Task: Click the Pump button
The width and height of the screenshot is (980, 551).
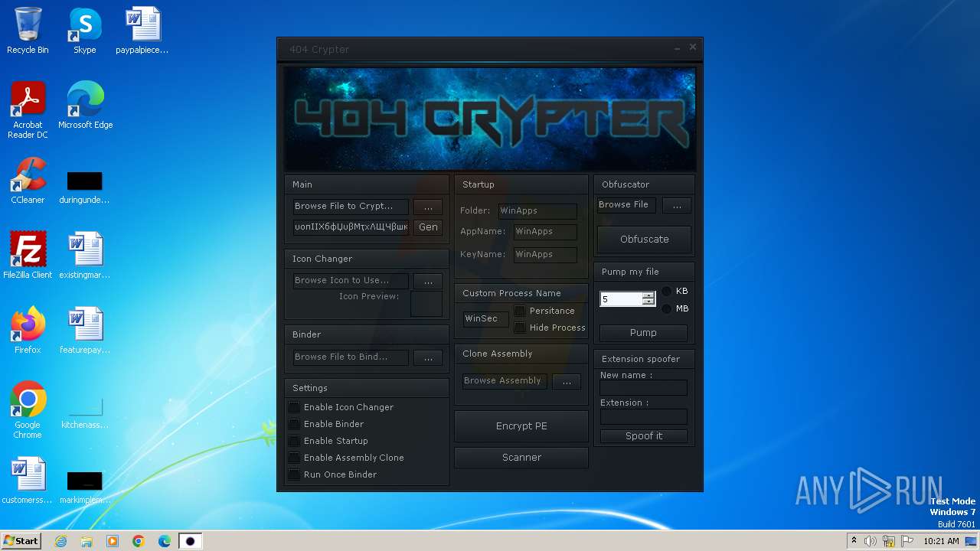Action: (x=643, y=333)
